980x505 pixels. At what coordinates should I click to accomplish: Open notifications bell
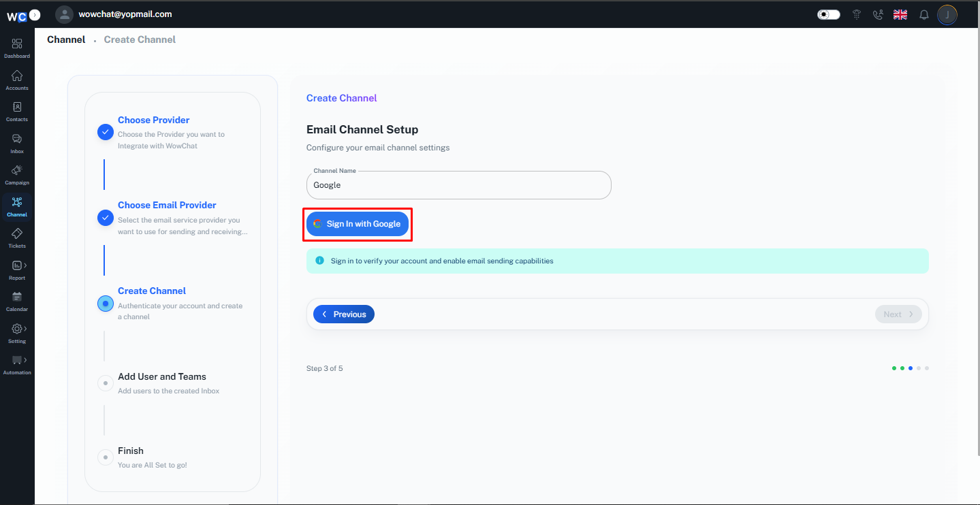pyautogui.click(x=924, y=14)
